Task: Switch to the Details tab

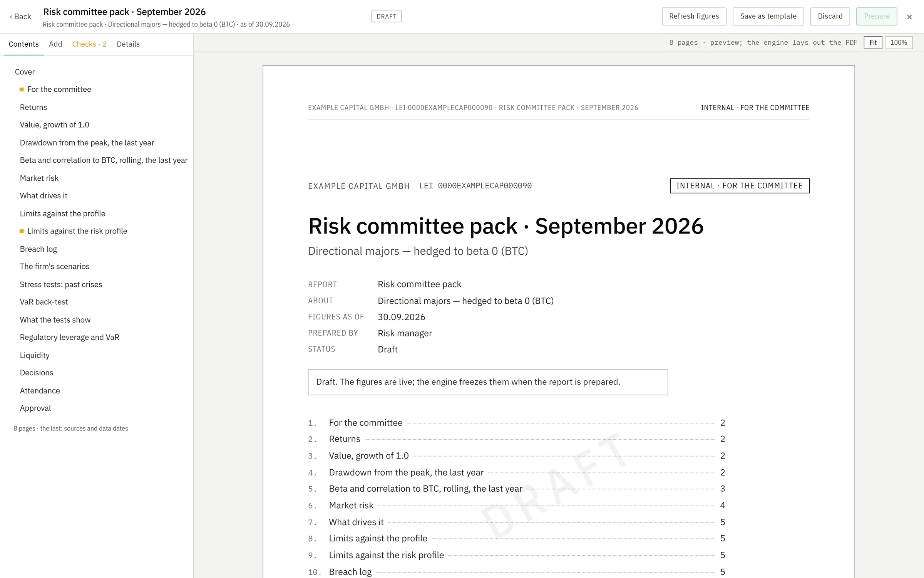Action: (128, 44)
